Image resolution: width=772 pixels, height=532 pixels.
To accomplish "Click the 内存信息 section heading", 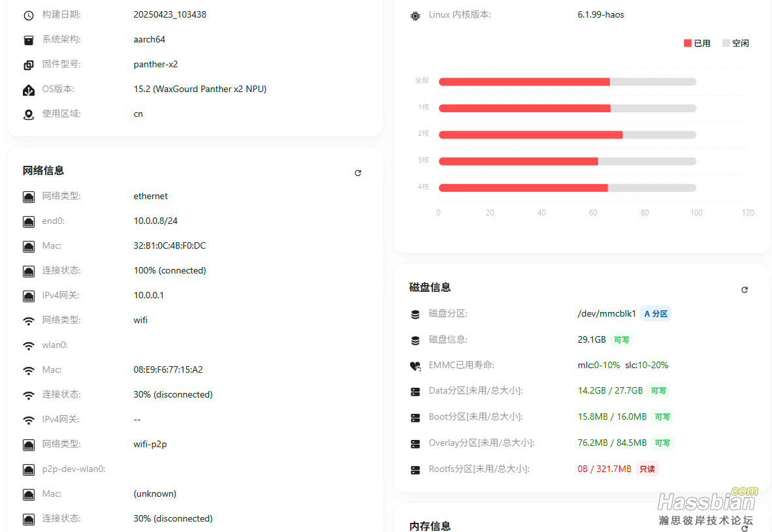I will click(430, 525).
